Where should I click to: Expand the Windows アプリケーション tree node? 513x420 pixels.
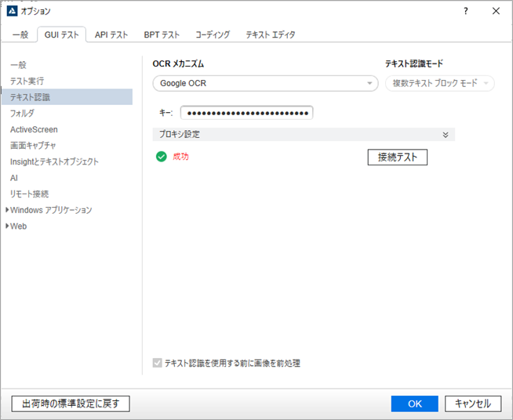[x=8, y=210]
